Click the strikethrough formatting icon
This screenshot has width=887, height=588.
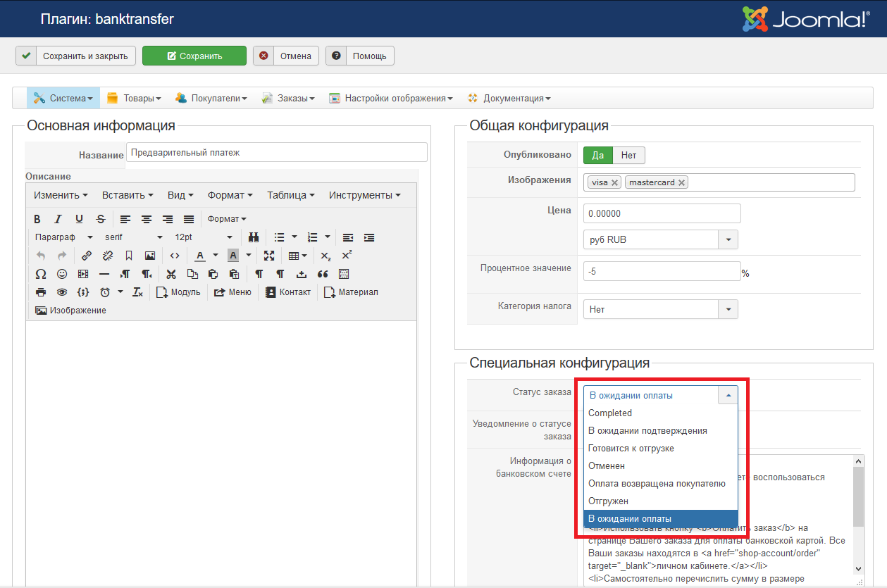(101, 219)
